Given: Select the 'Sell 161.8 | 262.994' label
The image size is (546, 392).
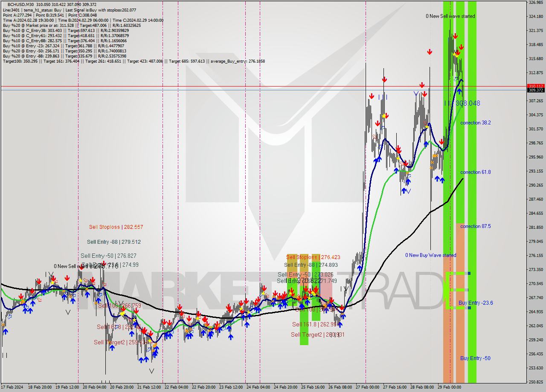Looking at the screenshot, I should [x=316, y=325].
